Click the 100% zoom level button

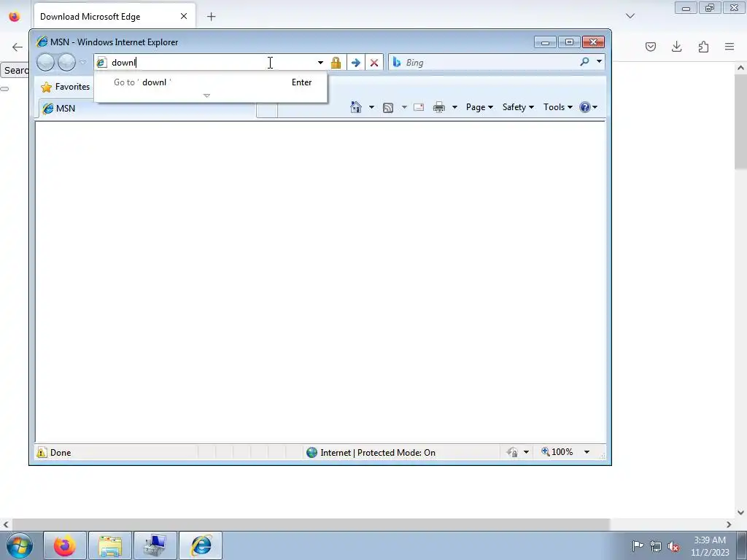click(557, 452)
